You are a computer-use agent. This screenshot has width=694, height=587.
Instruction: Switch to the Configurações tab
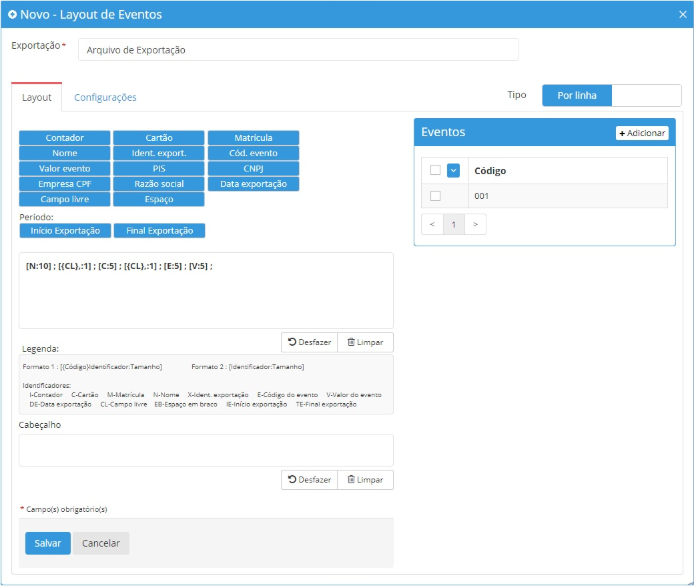point(105,97)
